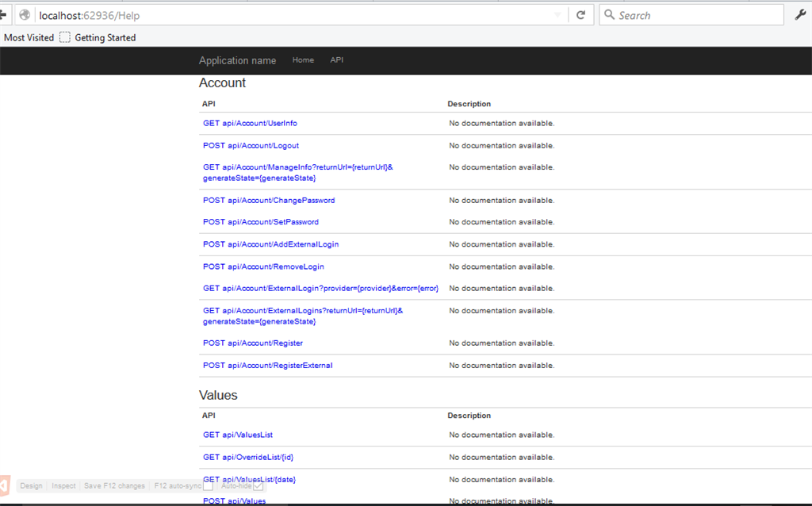Open the address bar history dropdown
The image size is (812, 506).
[x=557, y=15]
